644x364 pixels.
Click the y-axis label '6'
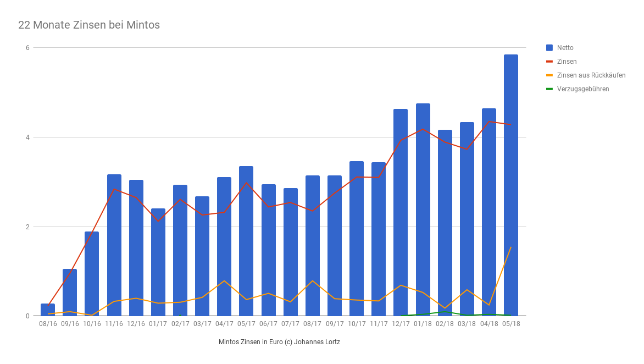coord(27,48)
